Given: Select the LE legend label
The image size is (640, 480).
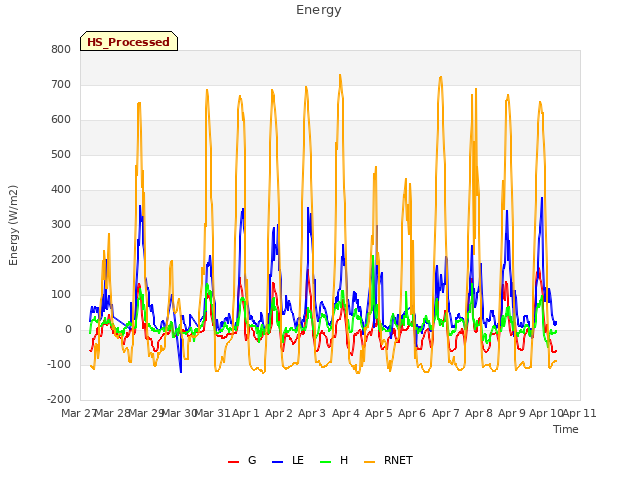Looking at the screenshot, I should [x=298, y=460].
